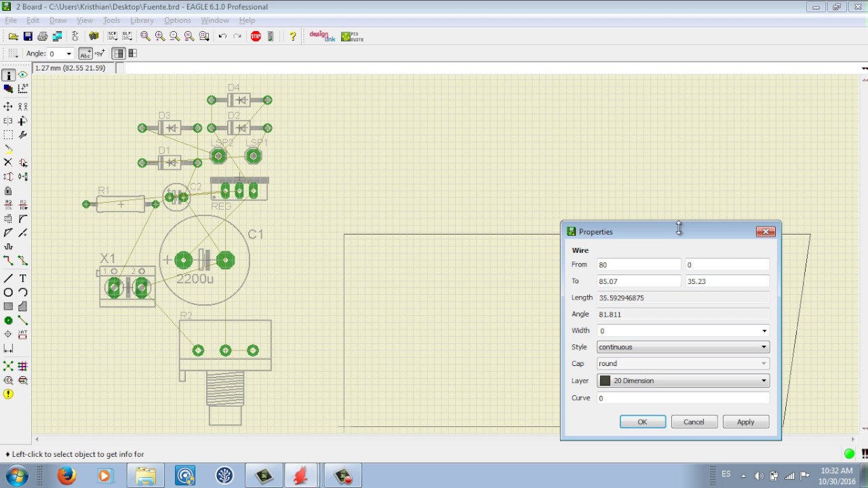Open the Cap dropdown set to round
Viewport: 868px width, 488px height.
click(x=683, y=363)
